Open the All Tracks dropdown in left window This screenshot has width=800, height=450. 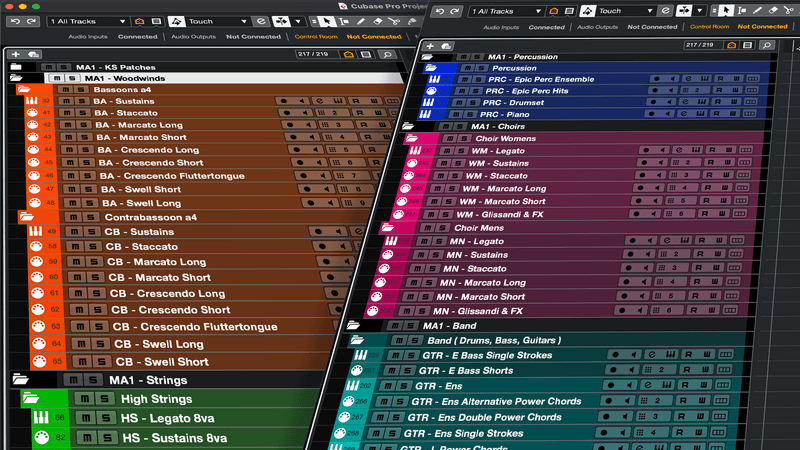(x=87, y=21)
